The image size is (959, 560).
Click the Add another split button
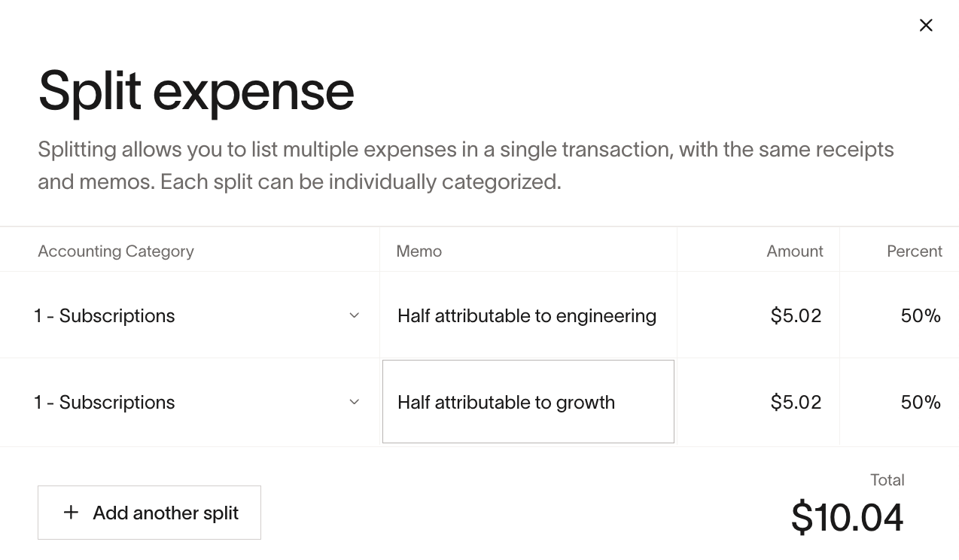(x=149, y=513)
